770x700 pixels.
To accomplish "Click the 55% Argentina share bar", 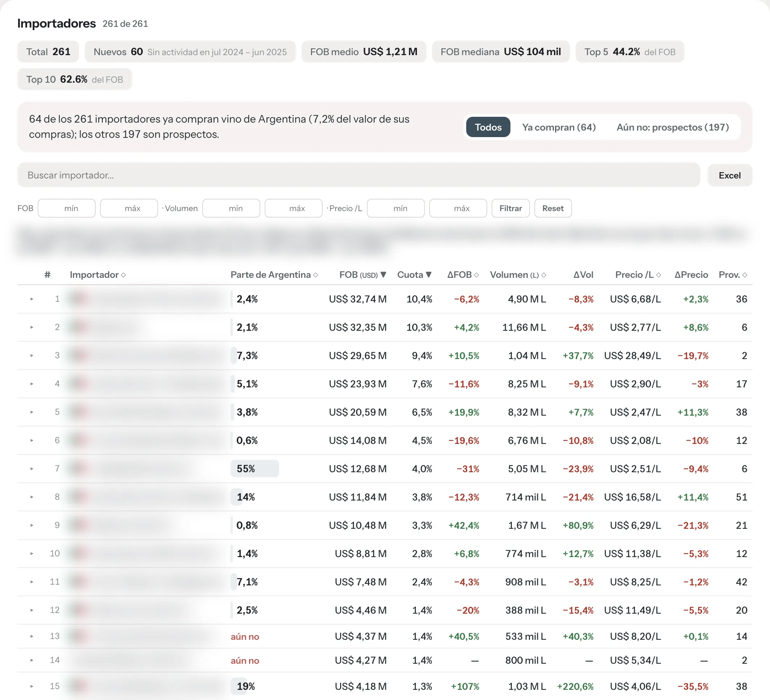I will (x=255, y=469).
